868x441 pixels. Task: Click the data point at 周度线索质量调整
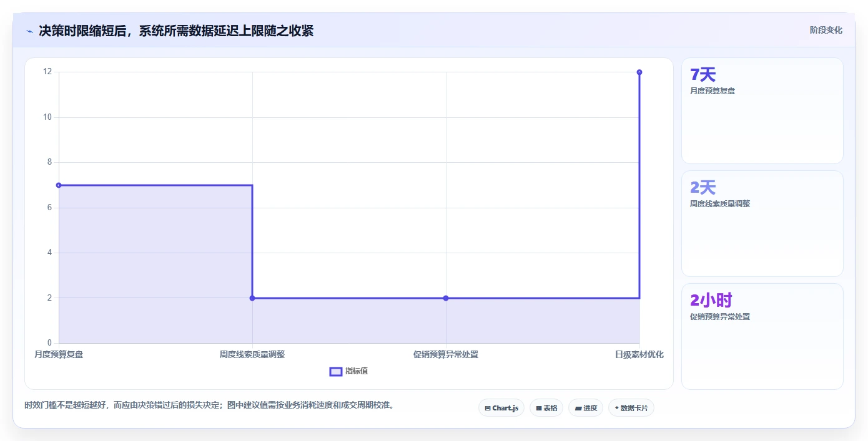coord(252,298)
